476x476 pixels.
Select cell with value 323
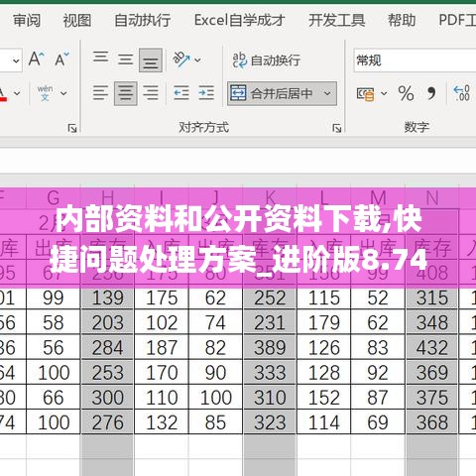[270, 422]
